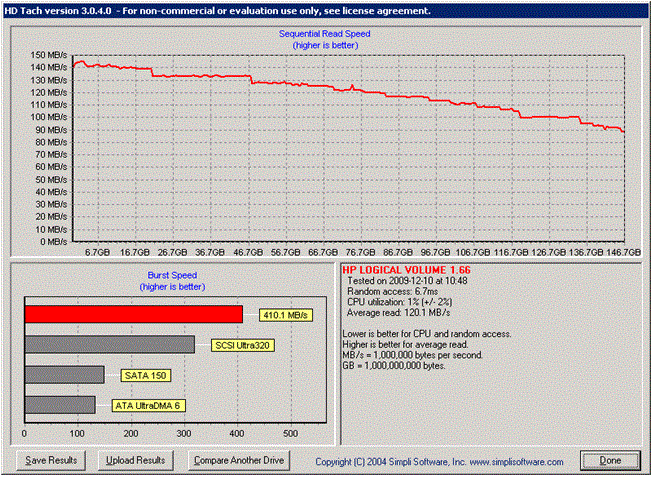Click the Save Results button
The image size is (654, 478).
[x=51, y=460]
